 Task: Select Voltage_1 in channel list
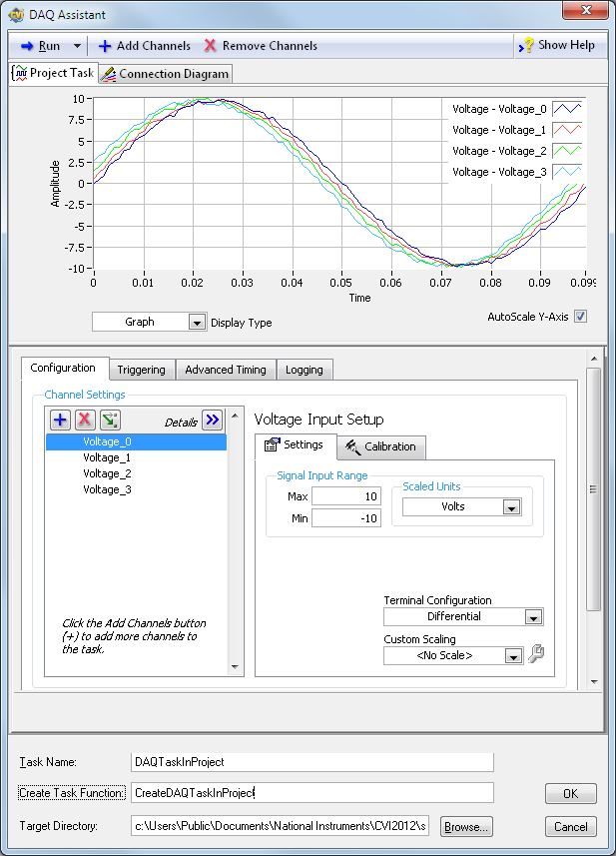coord(107,457)
